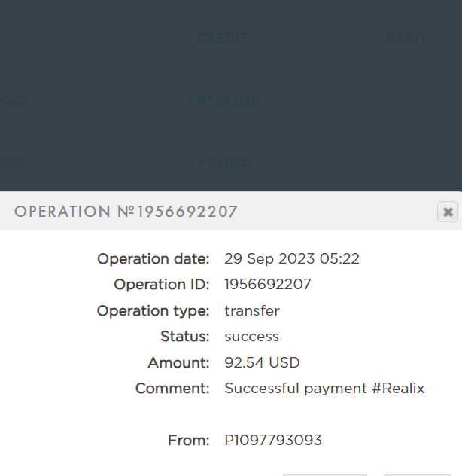Screen dimensions: 462x476
Task: Click the Comment label
Action: click(x=172, y=389)
